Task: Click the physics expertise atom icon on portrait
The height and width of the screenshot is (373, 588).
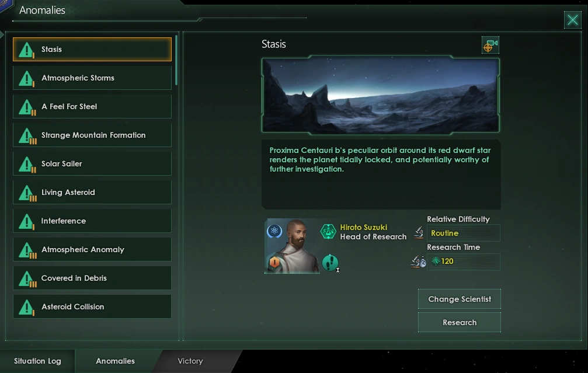Action: (x=274, y=231)
